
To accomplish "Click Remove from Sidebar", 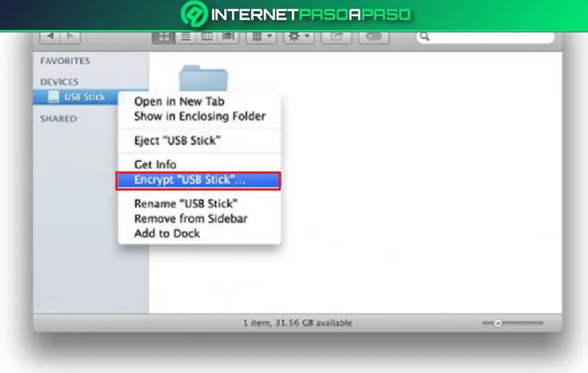I will [x=191, y=219].
